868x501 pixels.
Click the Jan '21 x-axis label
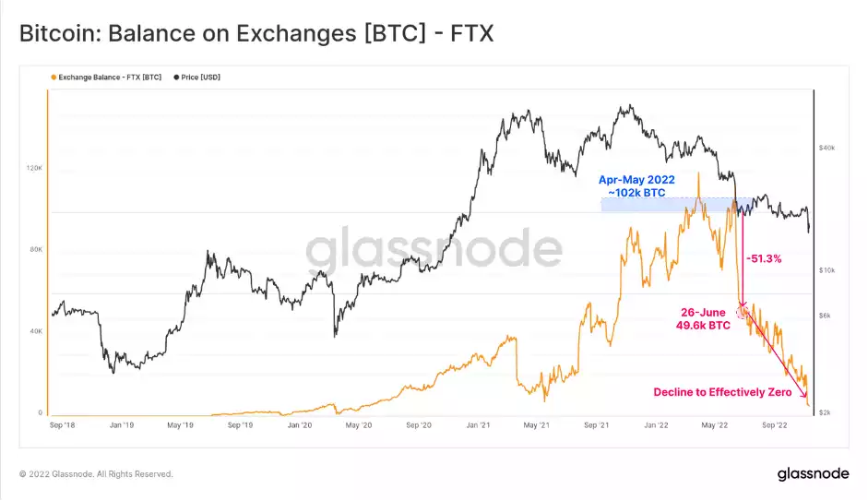[478, 425]
